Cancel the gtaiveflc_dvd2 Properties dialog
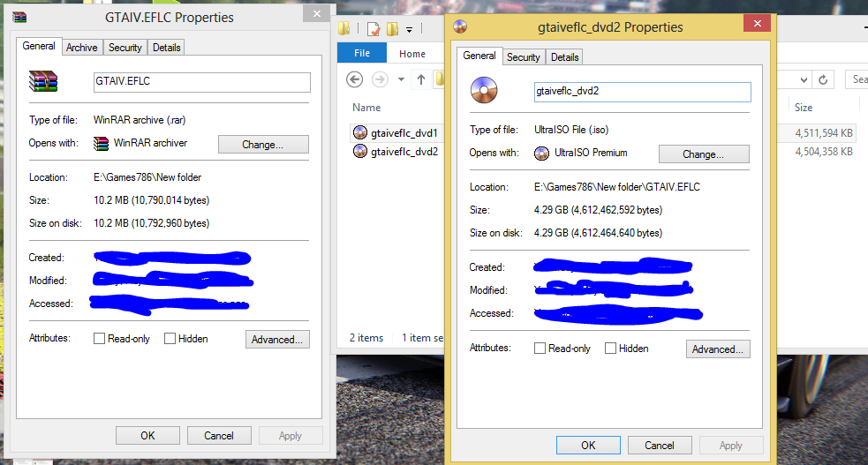This screenshot has width=868, height=465. (660, 446)
